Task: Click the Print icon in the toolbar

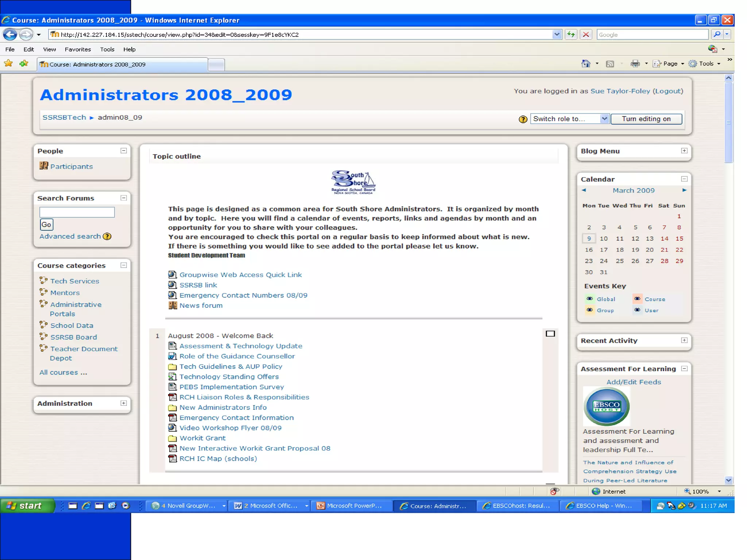Action: pos(635,64)
